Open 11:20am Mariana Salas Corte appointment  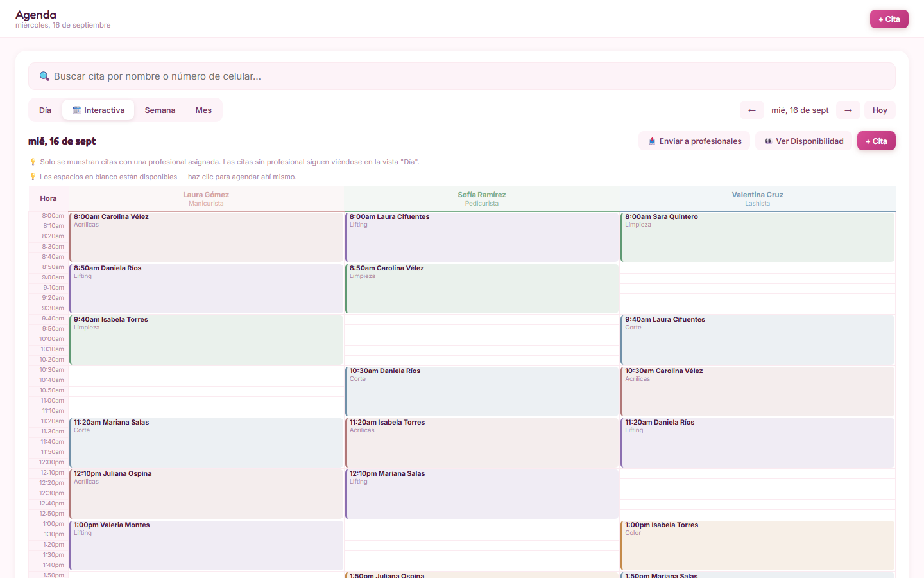pos(206,442)
